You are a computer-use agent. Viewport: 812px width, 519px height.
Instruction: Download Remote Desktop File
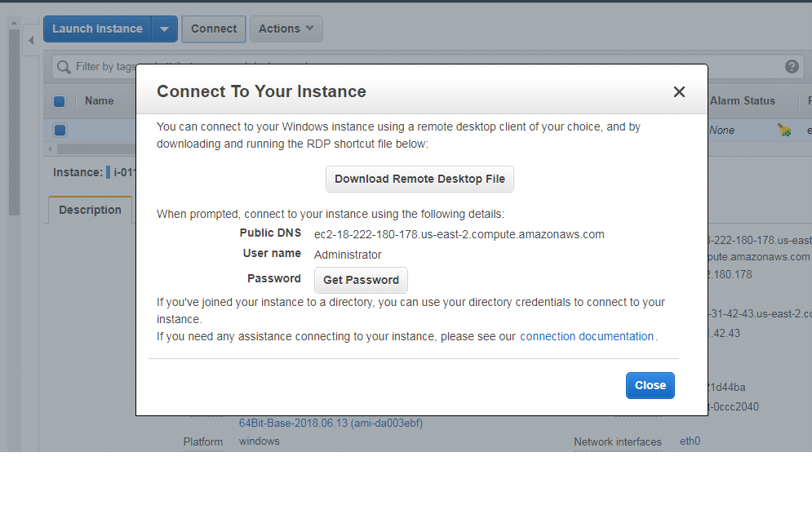click(x=419, y=180)
